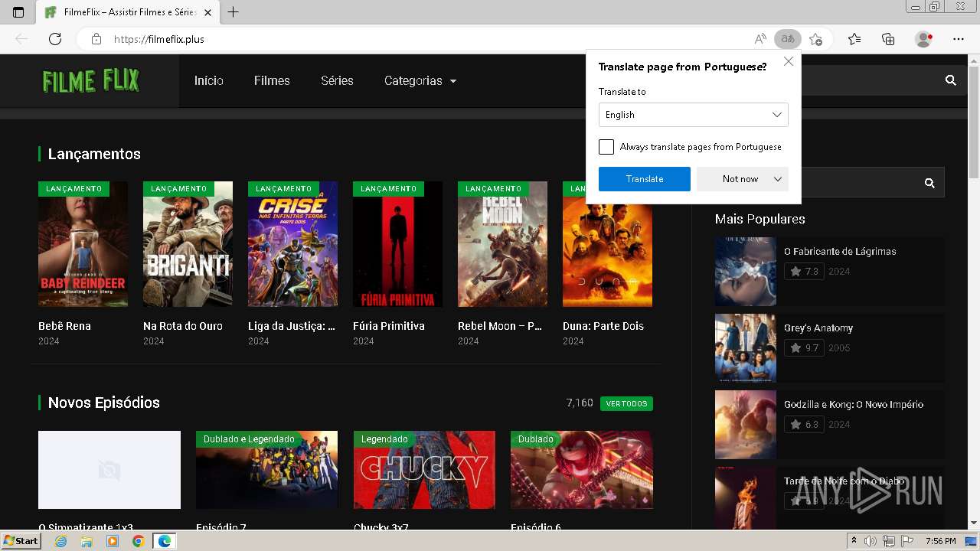The width and height of the screenshot is (980, 551).
Task: Open Fúria Primitiva title link
Action: [389, 326]
